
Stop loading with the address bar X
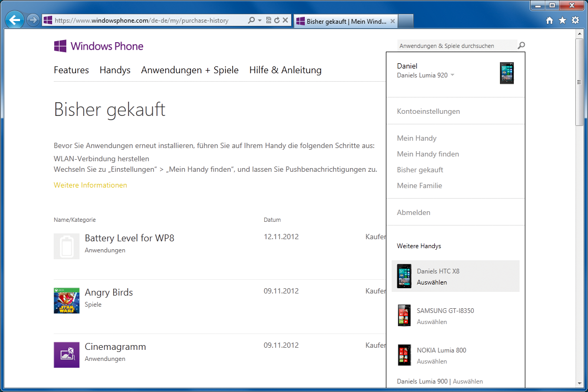285,20
